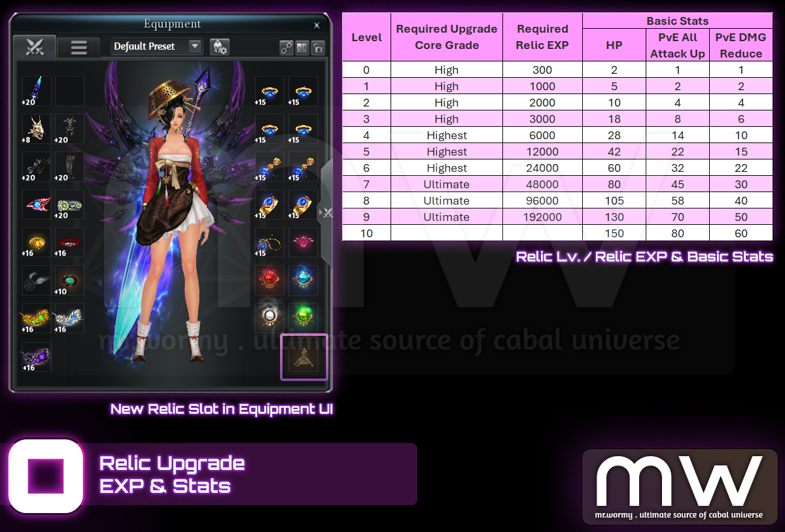Expand the side panel with swords arrow

[326, 212]
